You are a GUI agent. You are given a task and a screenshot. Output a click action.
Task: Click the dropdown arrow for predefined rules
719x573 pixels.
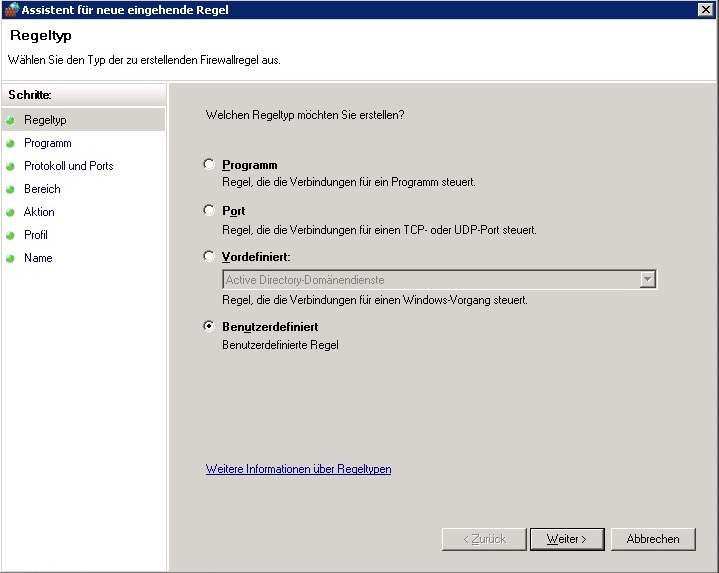[647, 280]
